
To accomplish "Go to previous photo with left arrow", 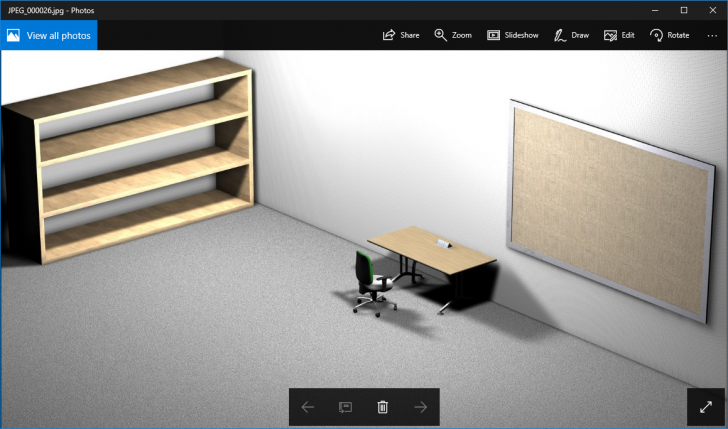I will 308,407.
